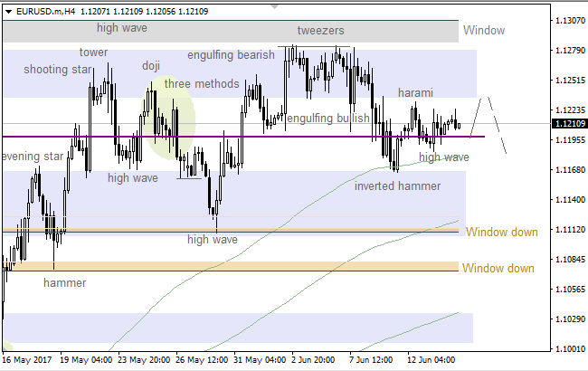Viewport: 588px width, 371px height.
Task: Click the 'inverted hammer' annotation
Action: (x=397, y=186)
